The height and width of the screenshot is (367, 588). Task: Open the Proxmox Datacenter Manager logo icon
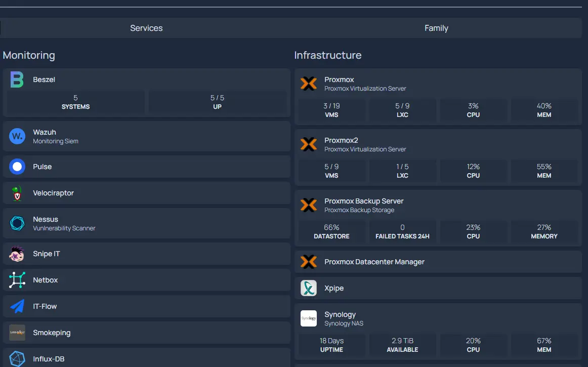point(309,262)
